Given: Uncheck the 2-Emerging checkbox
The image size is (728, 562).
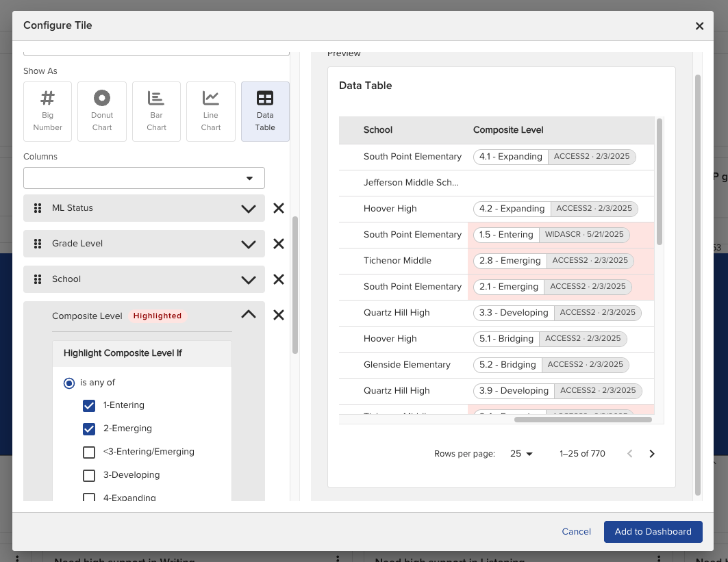Looking at the screenshot, I should pyautogui.click(x=88, y=429).
